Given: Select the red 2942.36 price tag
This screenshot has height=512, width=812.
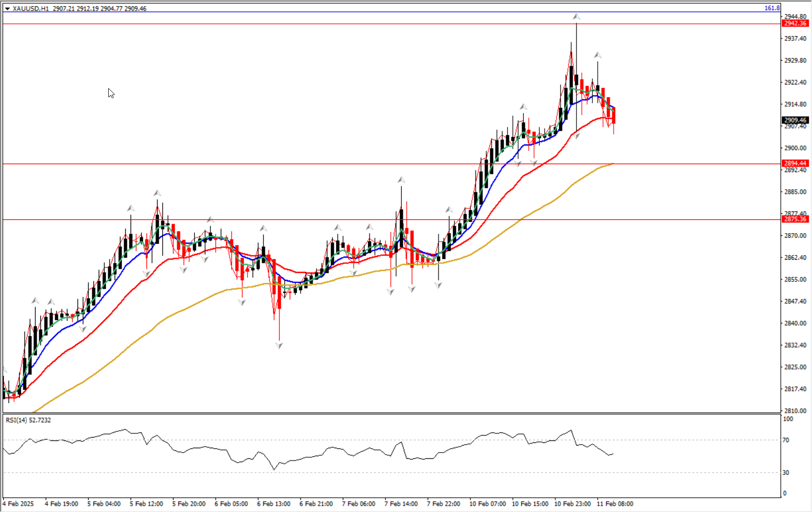Looking at the screenshot, I should pyautogui.click(x=795, y=23).
